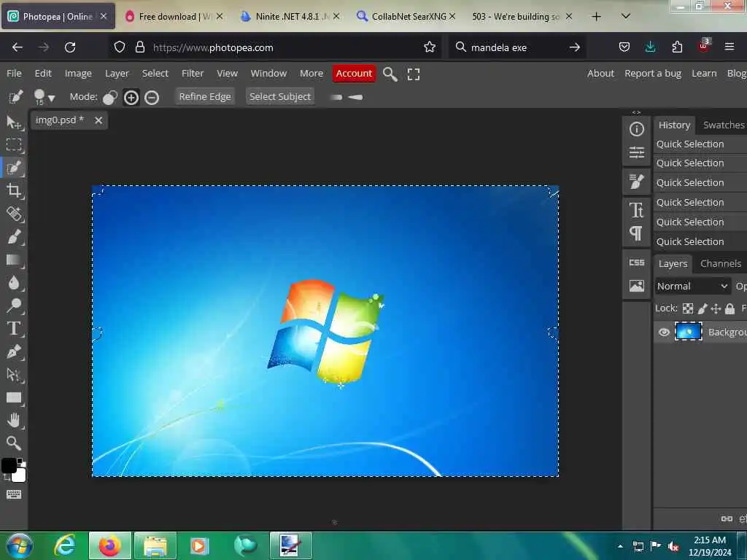Pick the black foreground color swatch

click(x=8, y=465)
